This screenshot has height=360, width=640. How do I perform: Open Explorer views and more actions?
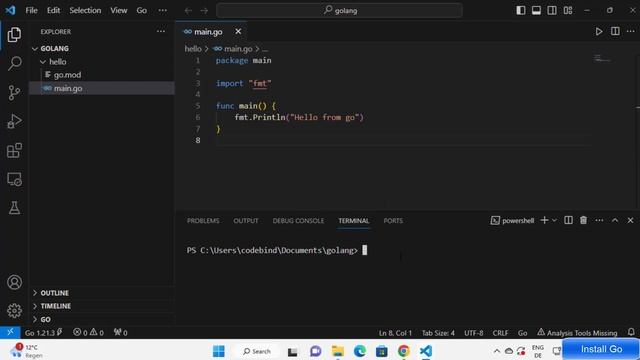click(161, 31)
